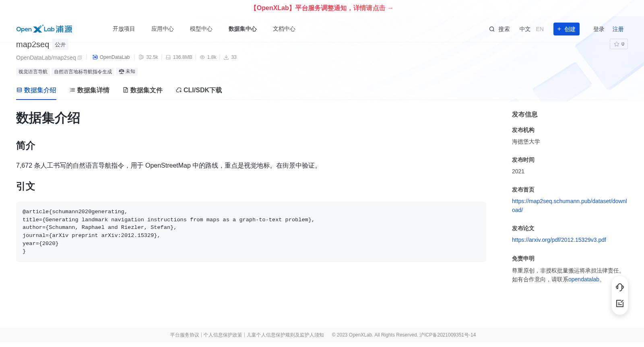
Task: Click the 33 downloads icon
Action: (x=226, y=57)
